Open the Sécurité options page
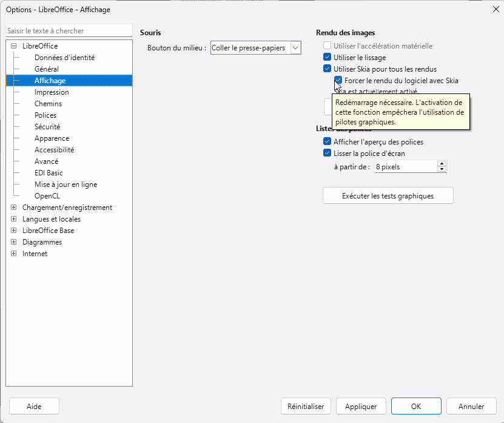Viewport: 504px width, 423px height. pyautogui.click(x=47, y=127)
